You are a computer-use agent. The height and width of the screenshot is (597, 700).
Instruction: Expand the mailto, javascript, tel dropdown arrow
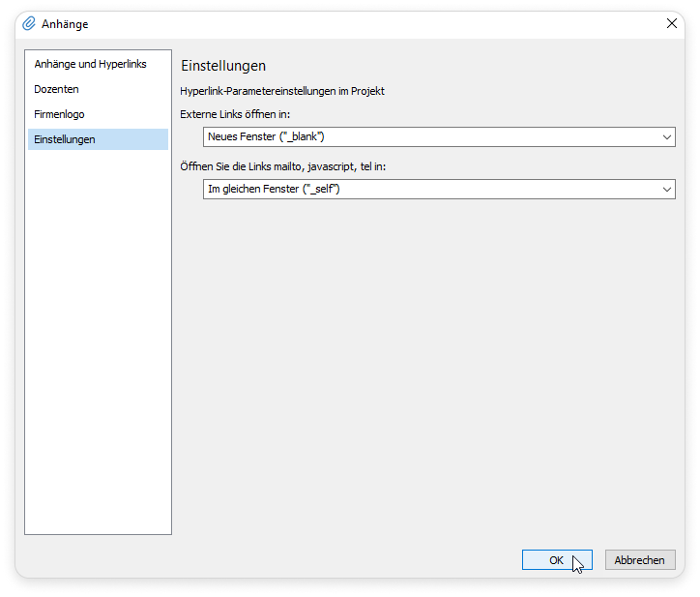666,190
